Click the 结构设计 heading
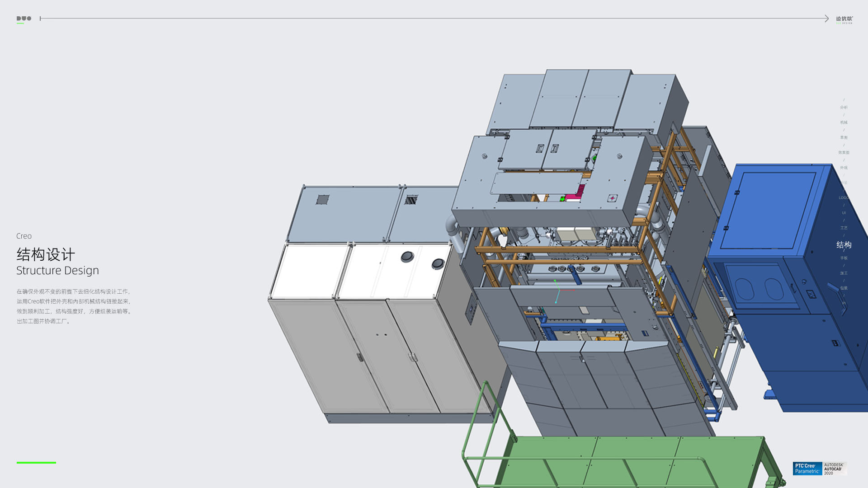The height and width of the screenshot is (488, 868). click(46, 254)
